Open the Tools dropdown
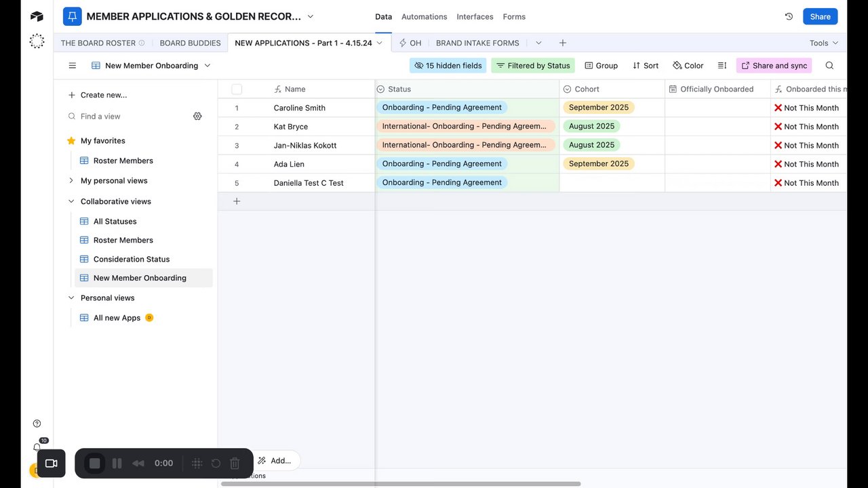This screenshot has width=868, height=488. pos(824,43)
